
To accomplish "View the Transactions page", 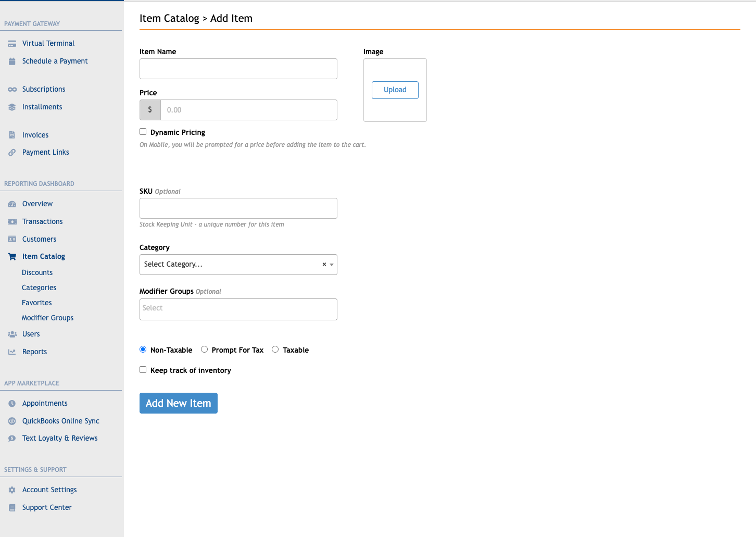I will 43,222.
